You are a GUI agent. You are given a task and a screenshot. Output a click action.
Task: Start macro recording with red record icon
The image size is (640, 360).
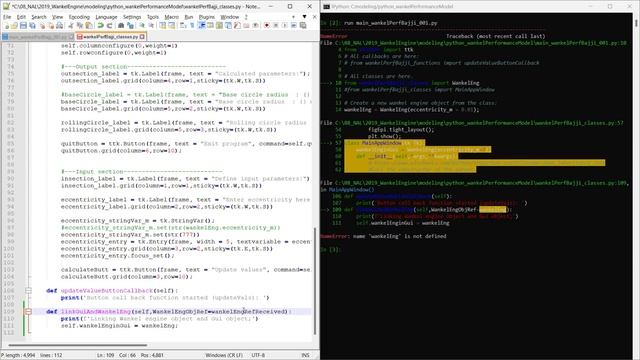tap(267, 25)
